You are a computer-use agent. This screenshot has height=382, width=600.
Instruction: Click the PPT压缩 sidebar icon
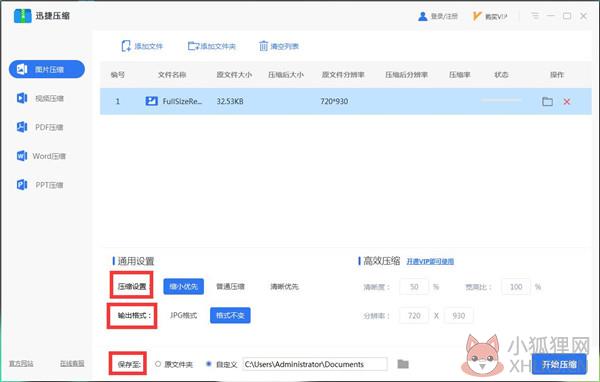[22, 185]
